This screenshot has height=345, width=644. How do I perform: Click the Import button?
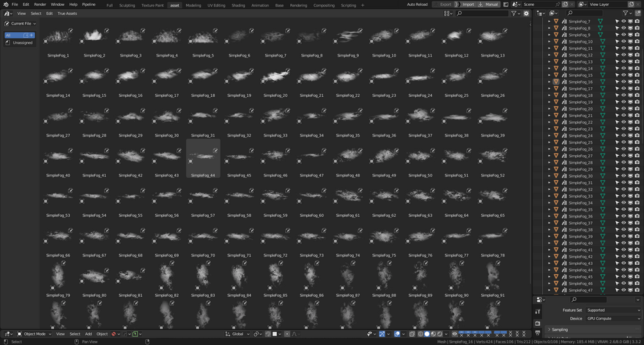(464, 4)
